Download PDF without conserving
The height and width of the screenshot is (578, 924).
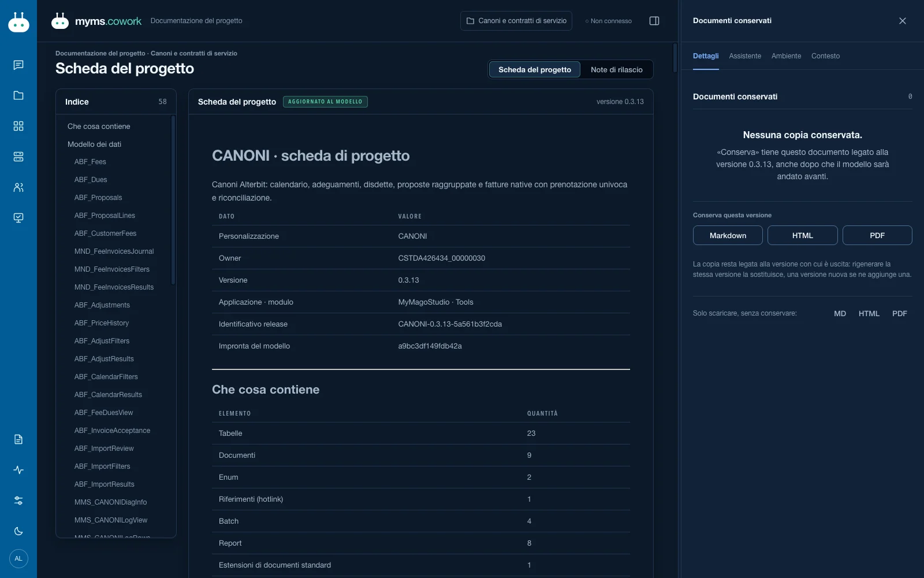tap(899, 313)
